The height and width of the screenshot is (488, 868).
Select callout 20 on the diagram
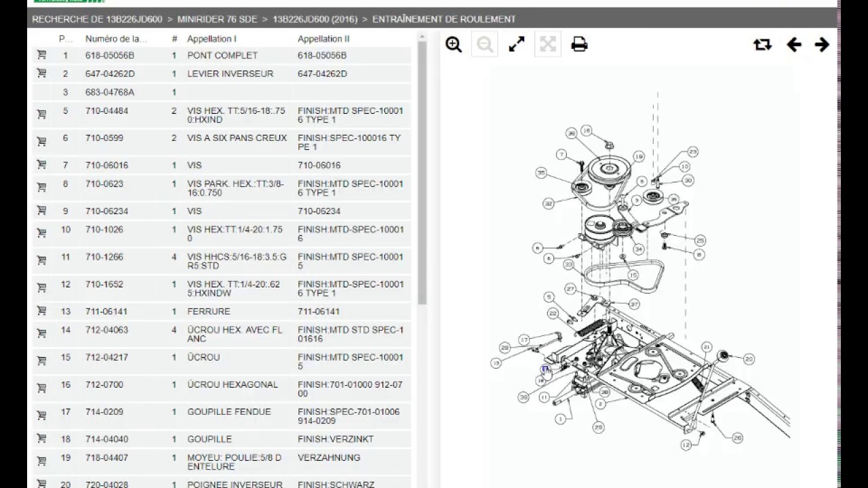pos(749,359)
